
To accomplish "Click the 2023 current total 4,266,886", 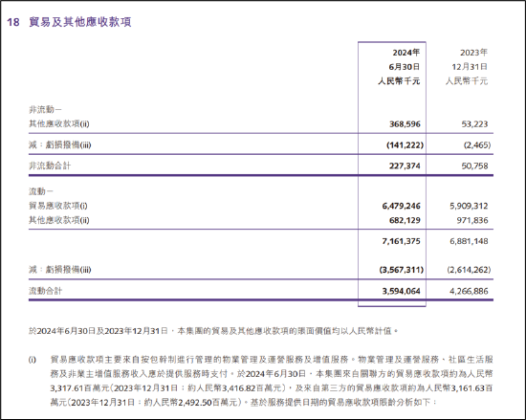I will 469,291.
